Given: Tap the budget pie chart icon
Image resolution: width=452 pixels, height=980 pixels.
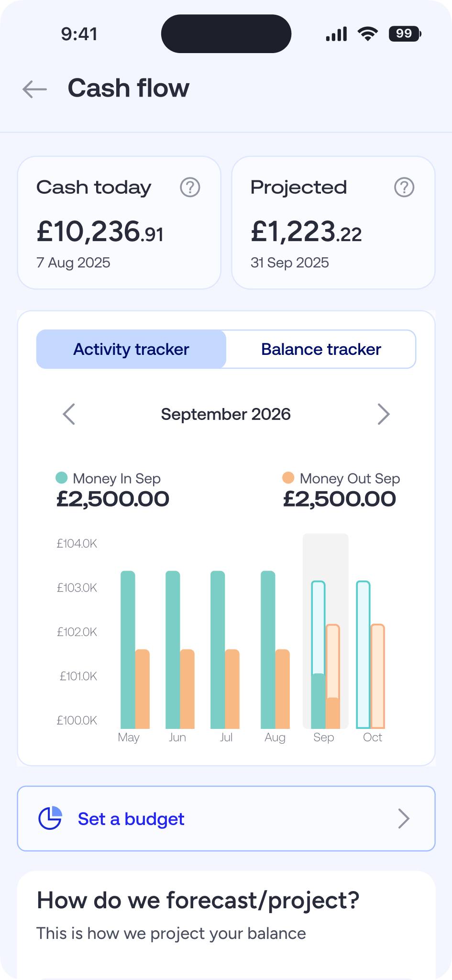Looking at the screenshot, I should pyautogui.click(x=50, y=818).
